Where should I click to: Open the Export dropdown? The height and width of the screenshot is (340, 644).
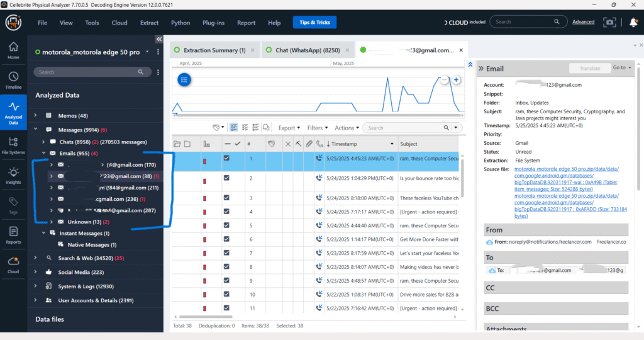click(289, 128)
